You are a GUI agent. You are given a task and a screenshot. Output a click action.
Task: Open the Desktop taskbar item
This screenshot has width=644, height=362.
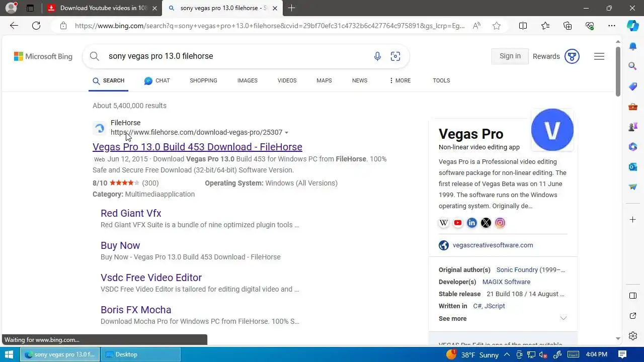coord(141,354)
